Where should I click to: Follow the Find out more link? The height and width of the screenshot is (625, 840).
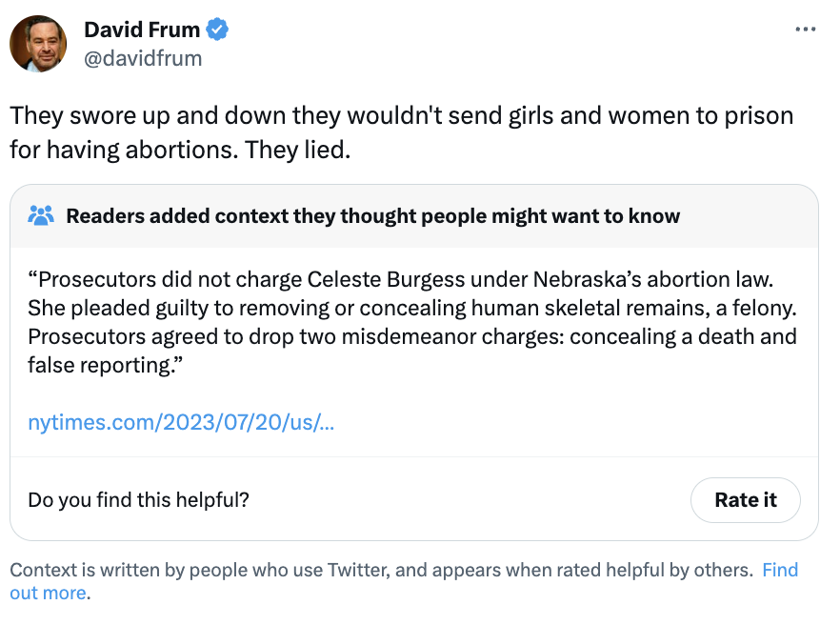[779, 571]
